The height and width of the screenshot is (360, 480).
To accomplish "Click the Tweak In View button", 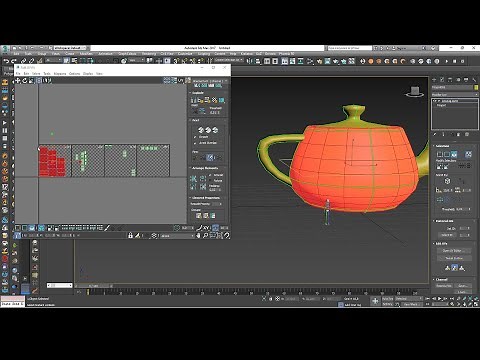I will pos(454,258).
